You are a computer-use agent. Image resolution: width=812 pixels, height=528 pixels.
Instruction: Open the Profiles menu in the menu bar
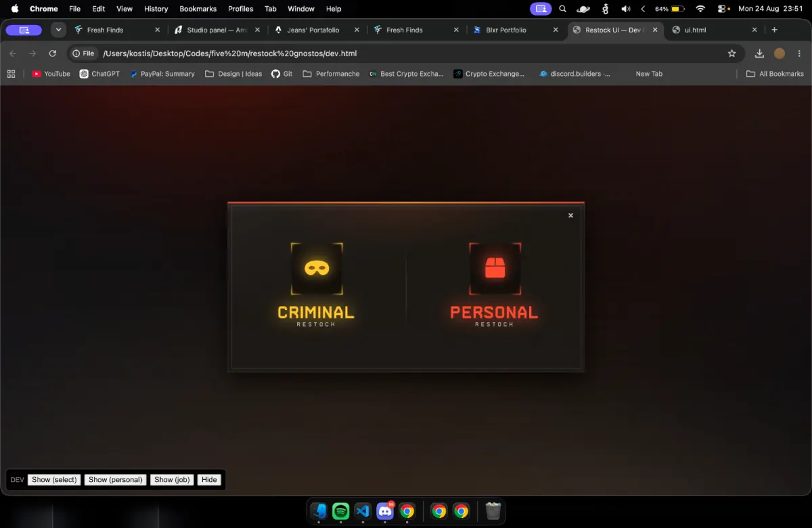[240, 9]
